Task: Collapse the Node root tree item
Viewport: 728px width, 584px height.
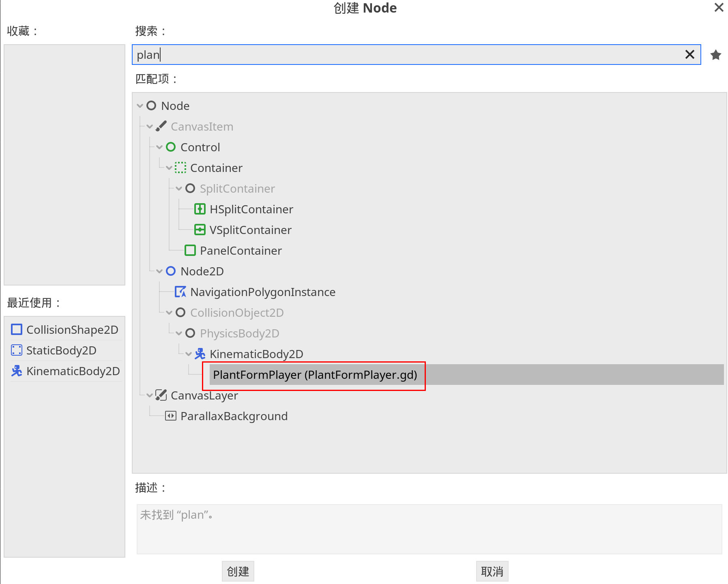Action: coord(140,106)
